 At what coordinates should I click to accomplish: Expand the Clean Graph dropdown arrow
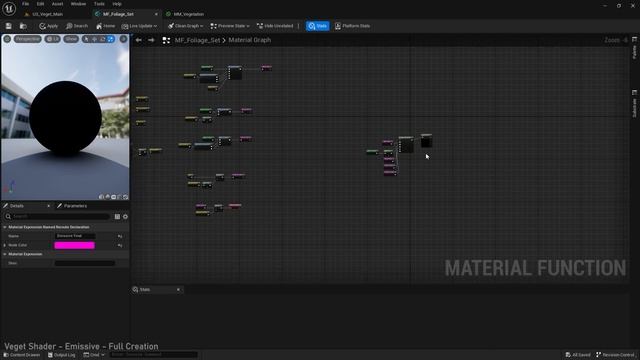202,26
